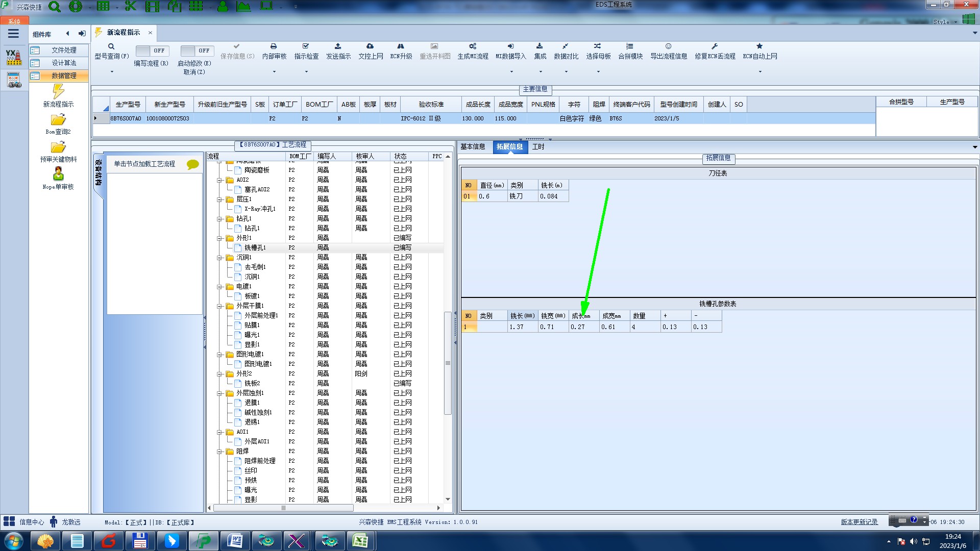The height and width of the screenshot is (551, 980).
Task: Click the Bom查询2 folder icon
Action: [58, 120]
